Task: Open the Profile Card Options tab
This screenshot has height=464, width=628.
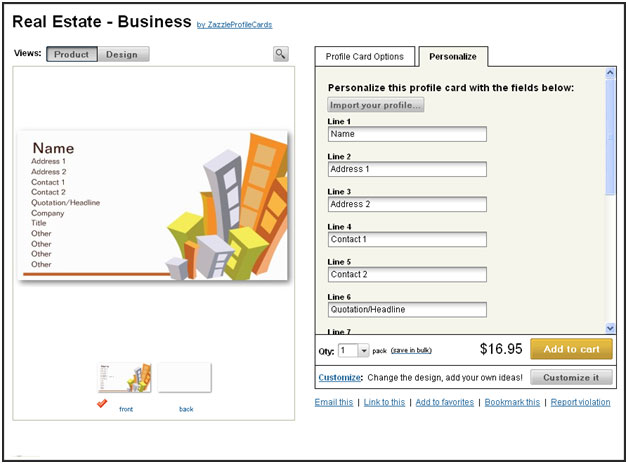Action: pos(364,56)
